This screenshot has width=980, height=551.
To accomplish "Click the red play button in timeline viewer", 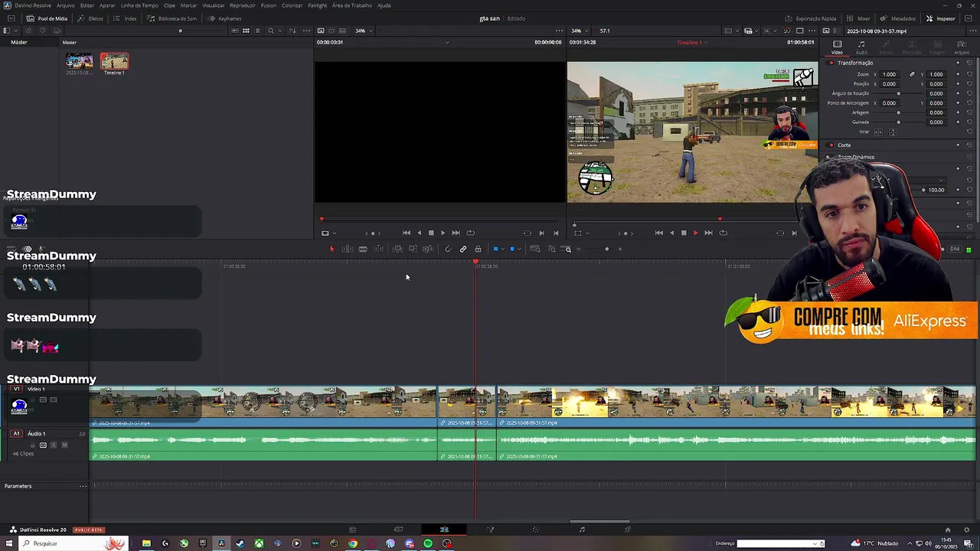I will pos(695,233).
